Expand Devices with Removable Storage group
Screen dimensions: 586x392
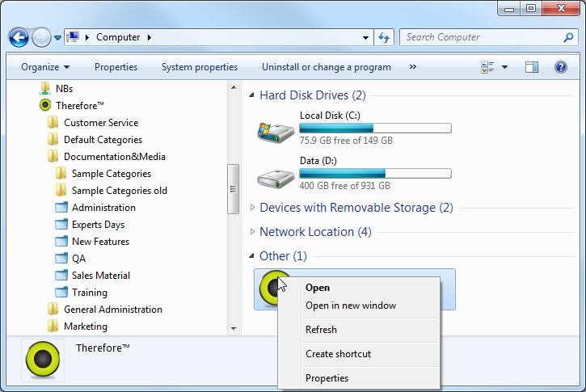tap(253, 208)
